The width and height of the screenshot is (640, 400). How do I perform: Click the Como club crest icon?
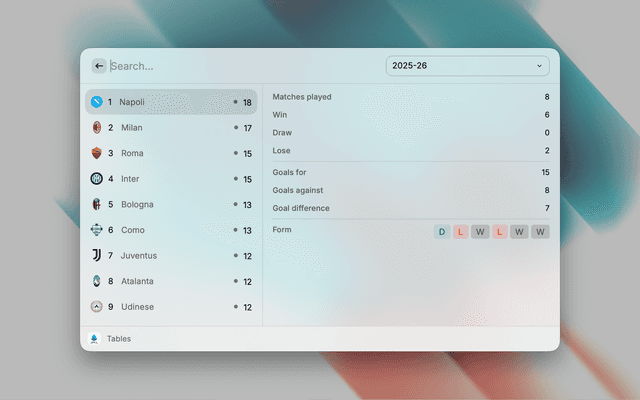97,230
